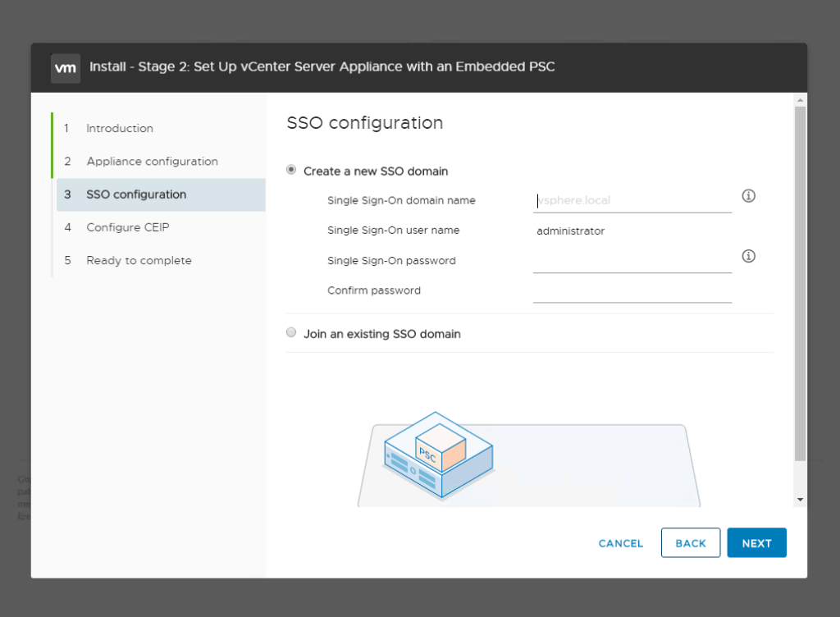Focus the Single Sign-On domain name field
This screenshot has width=840, height=617.
coord(632,201)
